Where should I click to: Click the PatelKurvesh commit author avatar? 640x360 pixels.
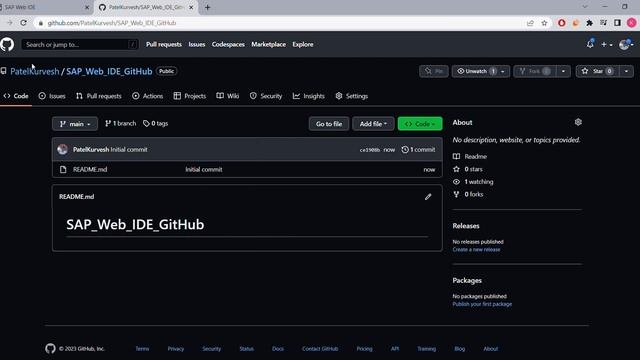[x=62, y=149]
